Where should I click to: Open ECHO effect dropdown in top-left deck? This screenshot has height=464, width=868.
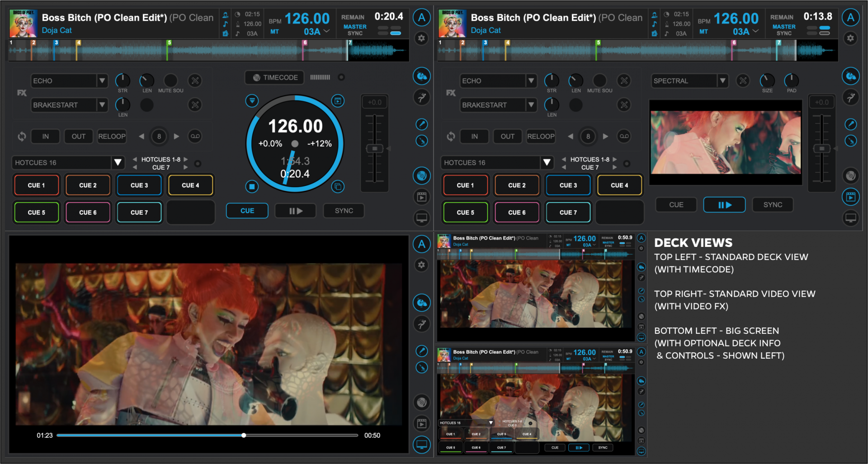pos(102,81)
